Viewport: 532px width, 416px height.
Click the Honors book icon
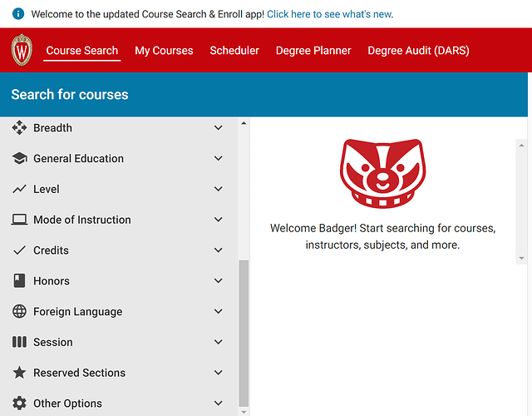19,281
